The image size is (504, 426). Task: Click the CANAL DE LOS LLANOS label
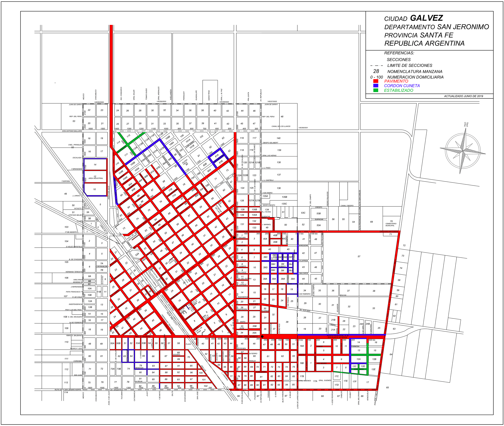[x=281, y=126]
